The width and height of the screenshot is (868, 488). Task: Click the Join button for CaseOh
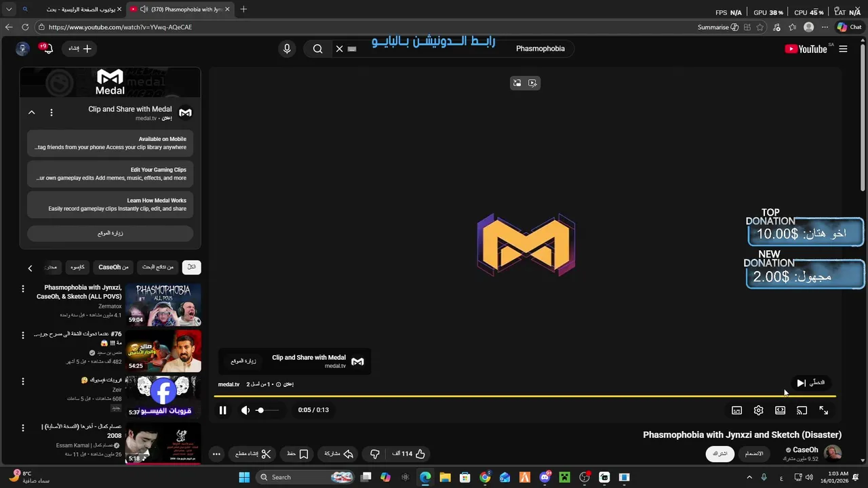(754, 453)
